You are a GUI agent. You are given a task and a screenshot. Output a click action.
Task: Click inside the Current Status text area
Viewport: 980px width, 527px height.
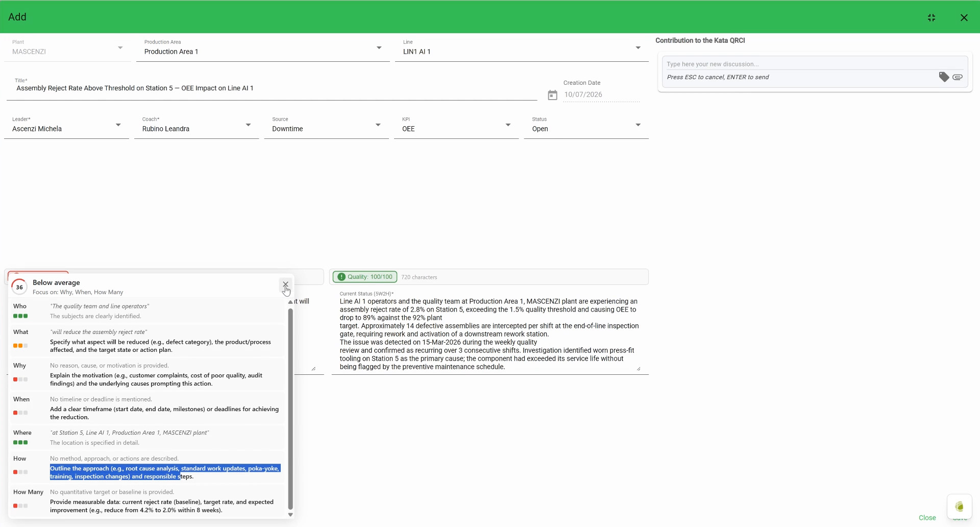pyautogui.click(x=489, y=334)
